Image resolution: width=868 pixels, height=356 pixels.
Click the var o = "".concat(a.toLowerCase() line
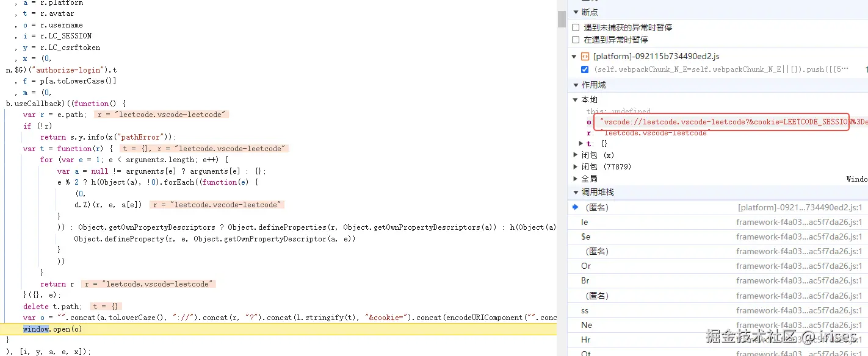tap(290, 318)
